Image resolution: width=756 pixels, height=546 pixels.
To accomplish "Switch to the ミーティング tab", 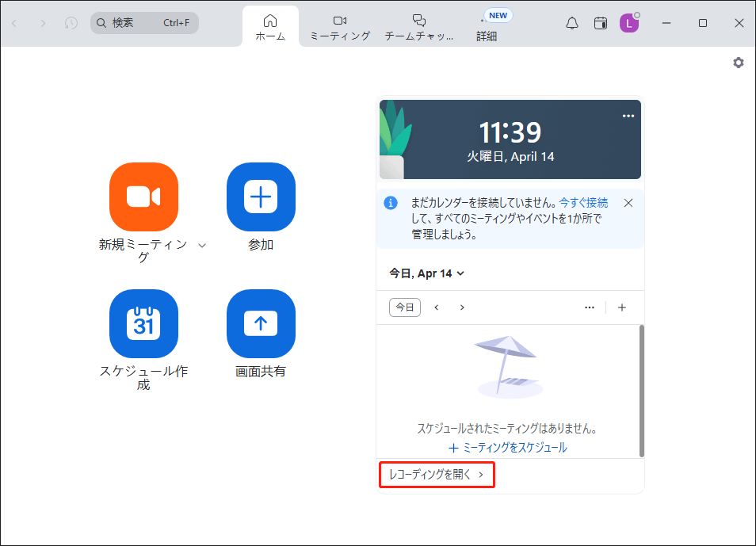I will pyautogui.click(x=339, y=23).
